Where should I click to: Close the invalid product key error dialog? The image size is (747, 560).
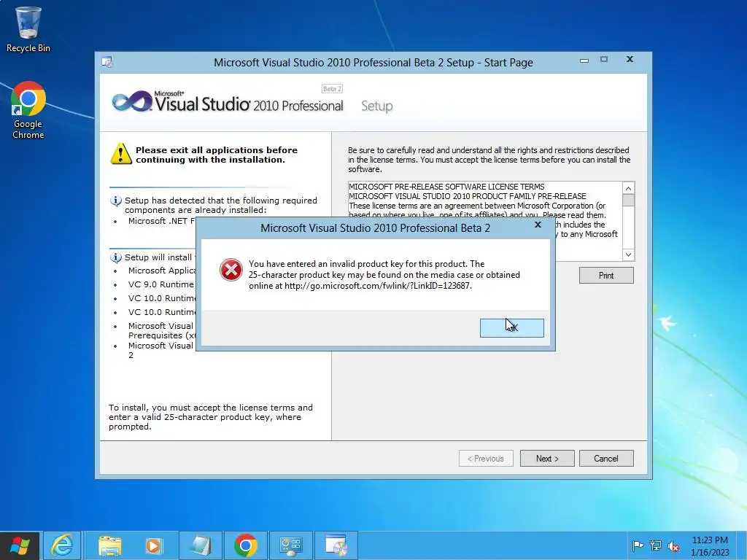coord(538,225)
